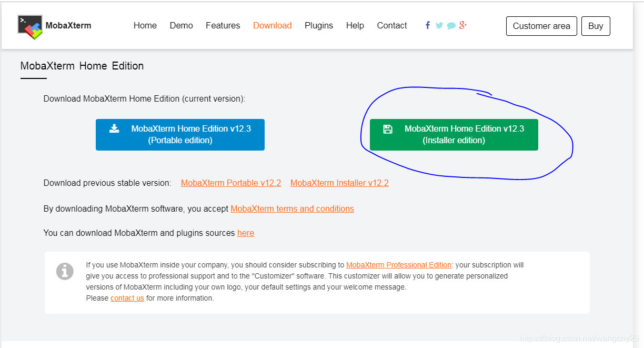
Task: Click 'Download previous stable version:' text
Action: point(107,183)
